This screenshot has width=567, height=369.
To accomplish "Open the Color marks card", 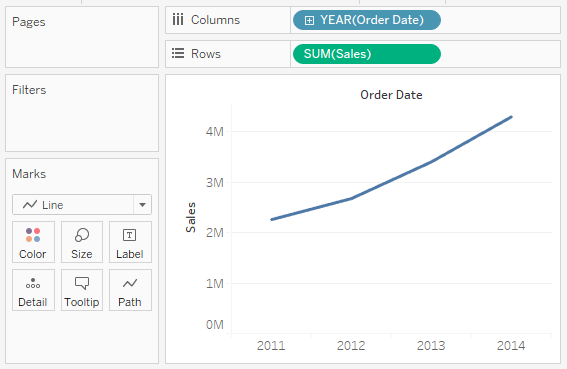I will pos(33,242).
